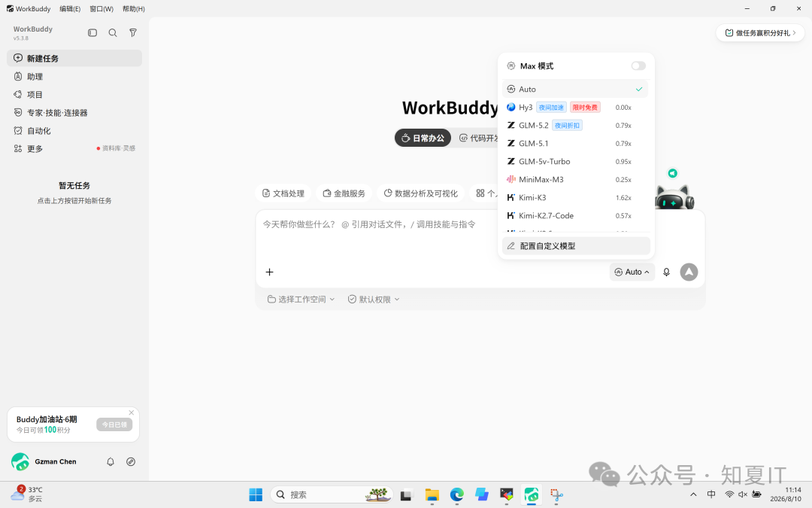The width and height of the screenshot is (812, 508).
Task: Open 配置自定义模型 custom model settings
Action: [576, 245]
